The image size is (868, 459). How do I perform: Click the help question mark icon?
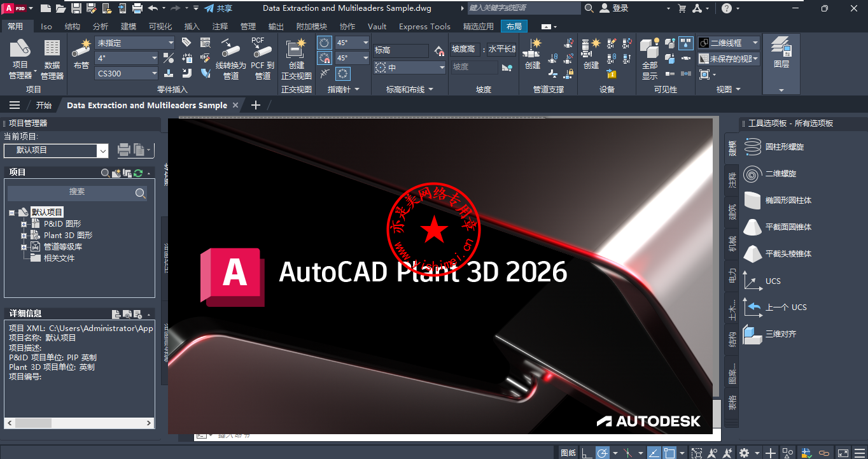[x=727, y=8]
